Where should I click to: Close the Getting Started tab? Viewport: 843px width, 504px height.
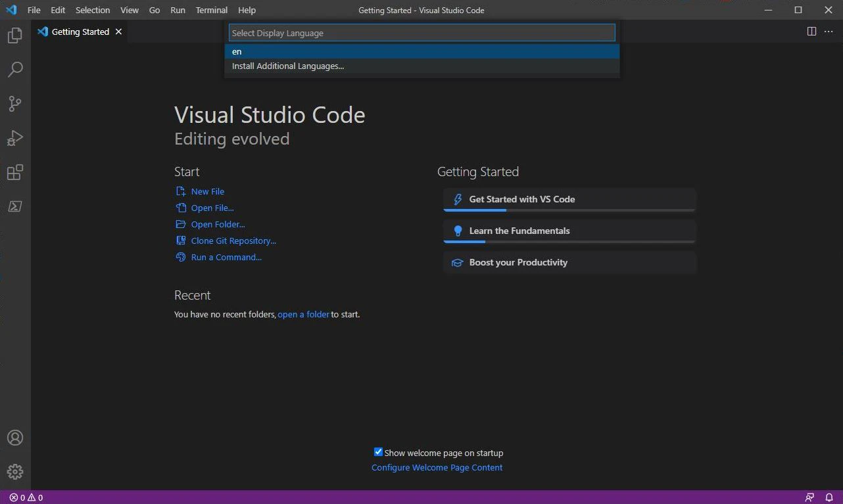coord(118,32)
